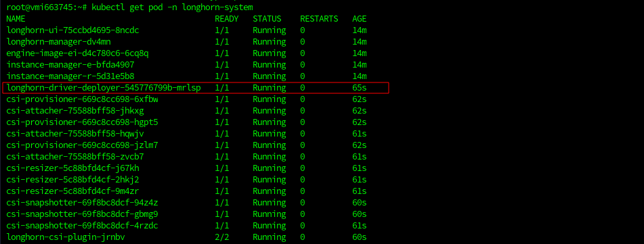Click csi-provisioner-669c8cc698-6xfbw pod name
644x244 pixels.
(82, 99)
